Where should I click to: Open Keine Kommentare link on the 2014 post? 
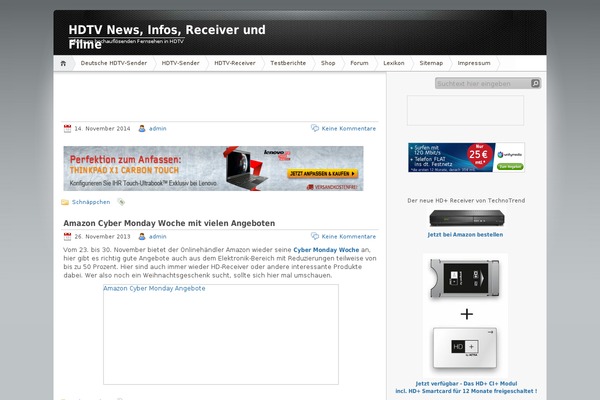[x=349, y=128]
